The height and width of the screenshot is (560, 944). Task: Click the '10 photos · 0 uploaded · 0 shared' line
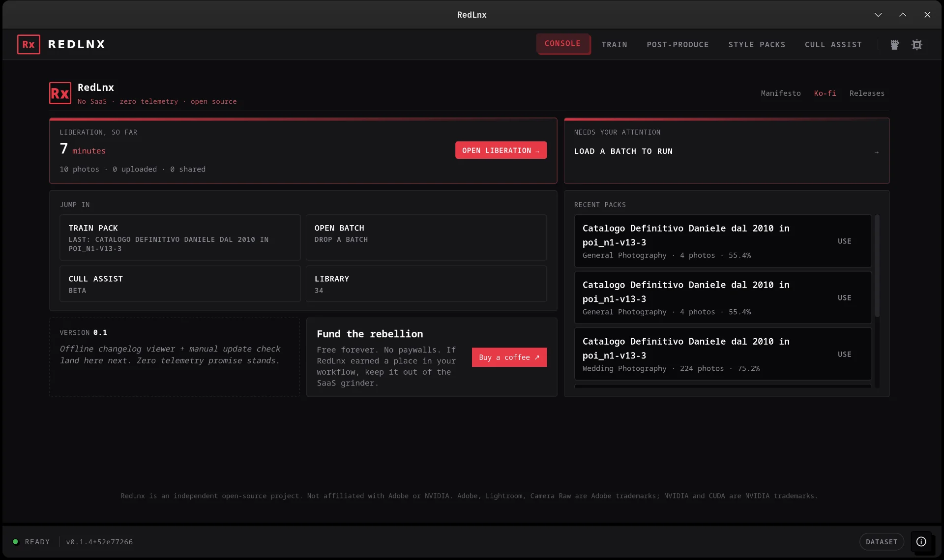(133, 169)
